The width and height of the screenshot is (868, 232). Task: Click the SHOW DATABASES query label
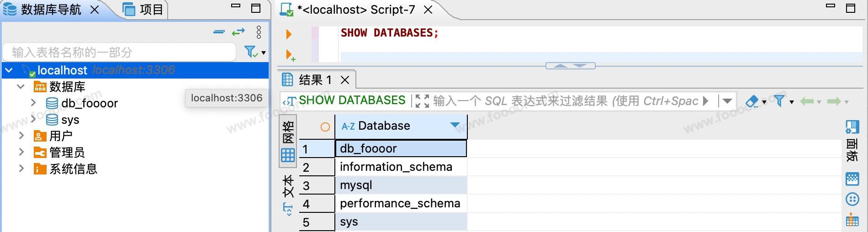[352, 100]
